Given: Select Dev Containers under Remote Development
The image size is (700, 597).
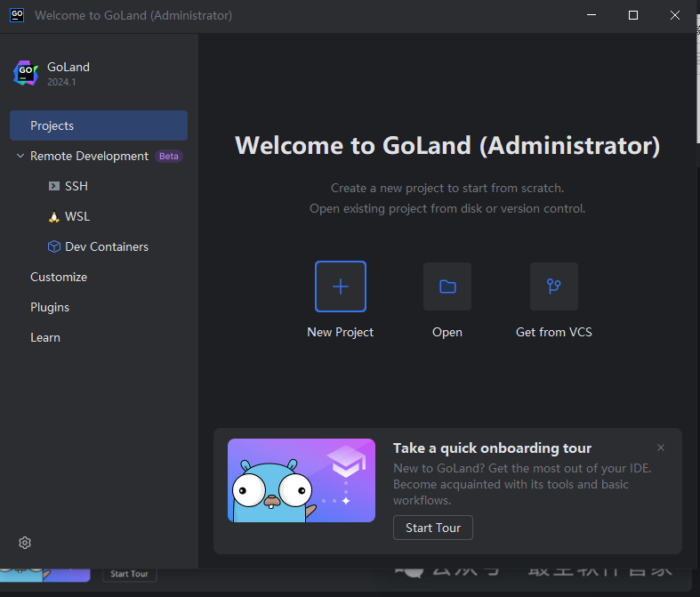Looking at the screenshot, I should tap(107, 246).
